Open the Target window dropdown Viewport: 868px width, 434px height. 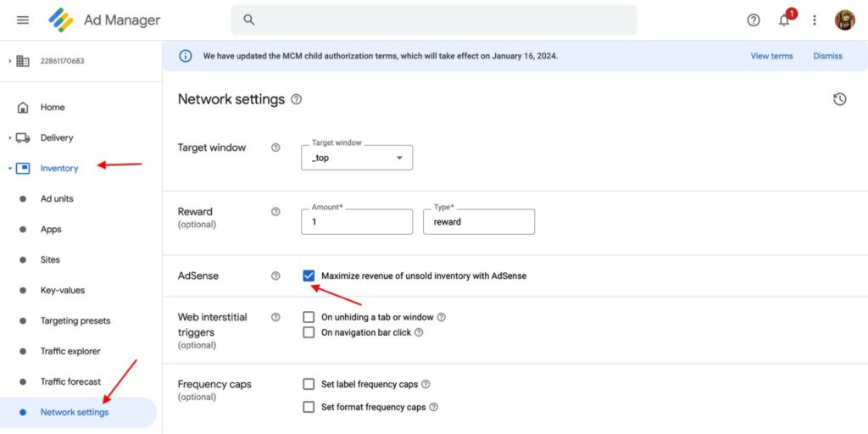[x=357, y=158]
